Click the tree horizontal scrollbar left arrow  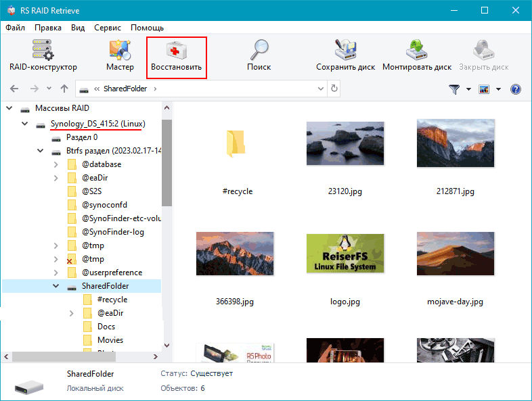6,356
